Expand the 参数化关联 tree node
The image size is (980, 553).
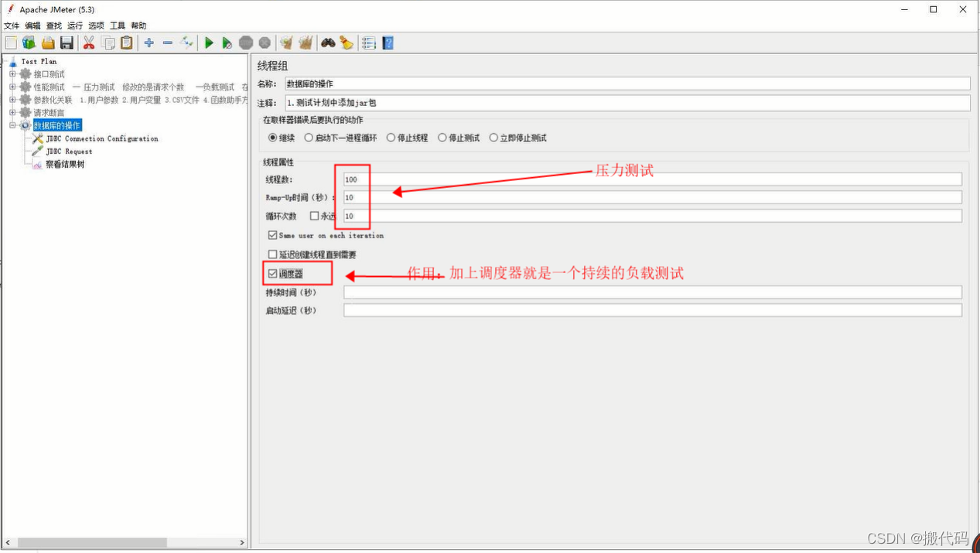(x=12, y=100)
